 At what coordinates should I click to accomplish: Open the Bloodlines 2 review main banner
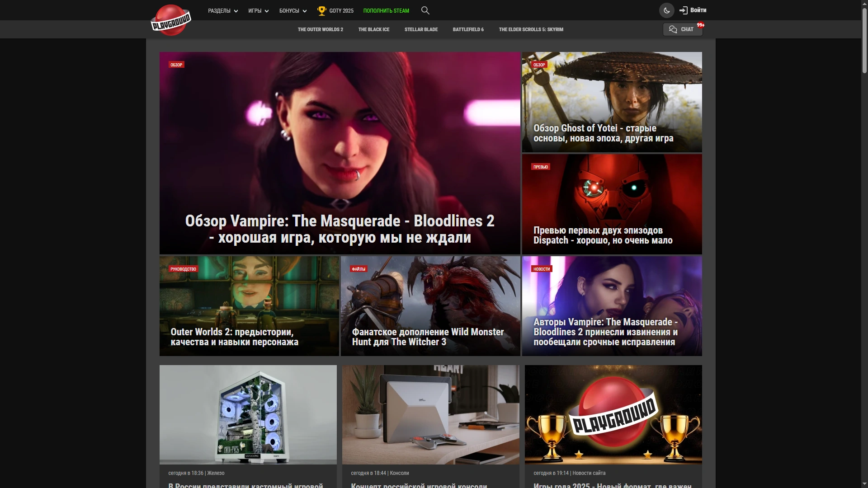point(340,153)
